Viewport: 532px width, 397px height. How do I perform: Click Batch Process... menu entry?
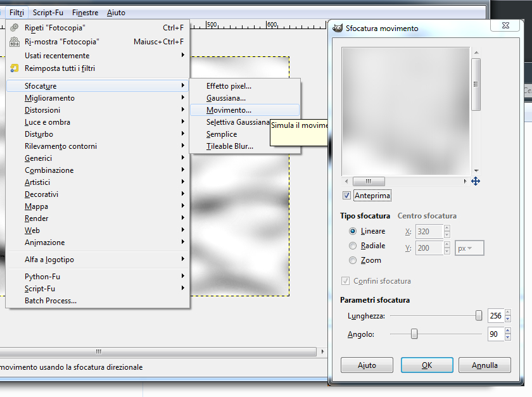(98, 301)
